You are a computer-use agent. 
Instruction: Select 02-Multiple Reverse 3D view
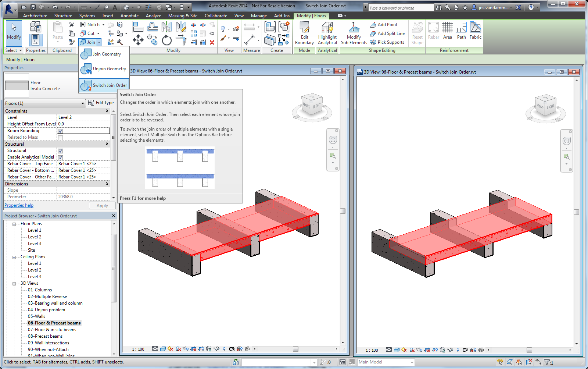point(47,297)
